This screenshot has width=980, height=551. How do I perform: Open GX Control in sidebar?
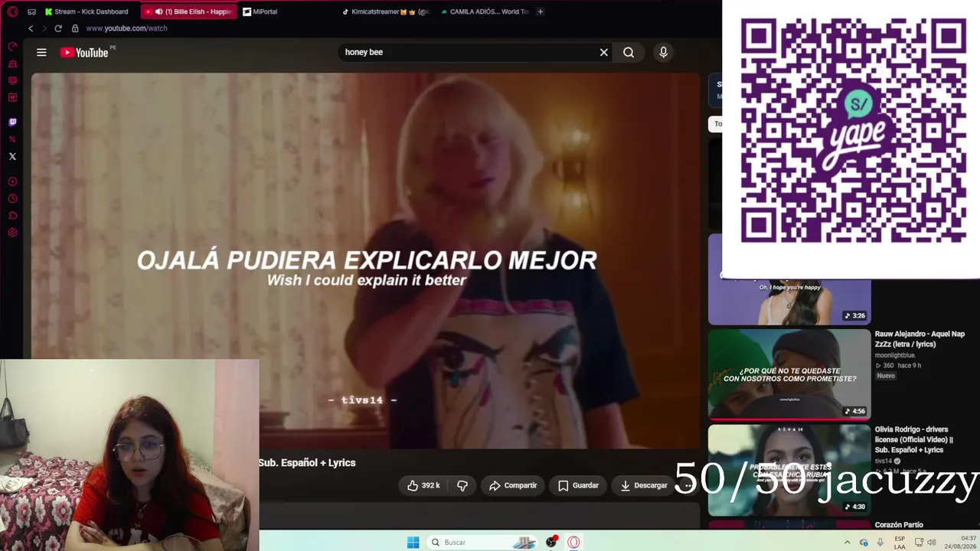12,47
